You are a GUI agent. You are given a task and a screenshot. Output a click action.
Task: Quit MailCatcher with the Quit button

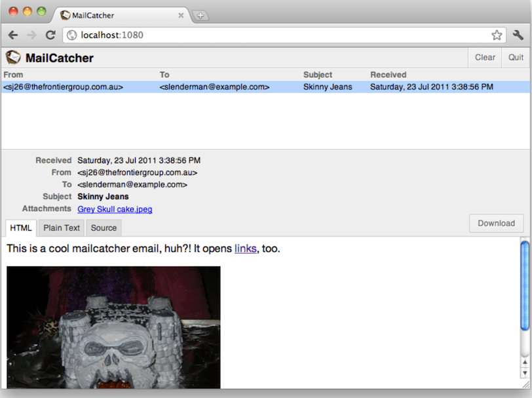point(516,58)
